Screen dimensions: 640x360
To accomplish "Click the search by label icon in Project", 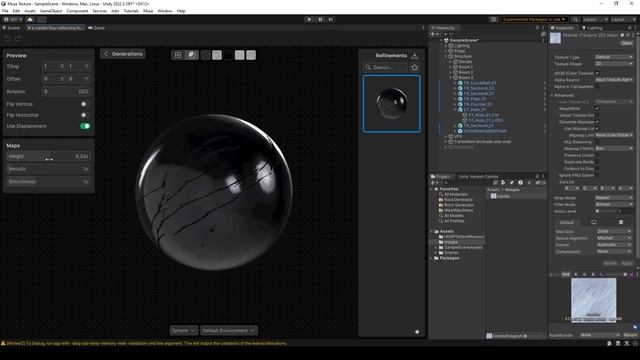I will click(x=512, y=183).
